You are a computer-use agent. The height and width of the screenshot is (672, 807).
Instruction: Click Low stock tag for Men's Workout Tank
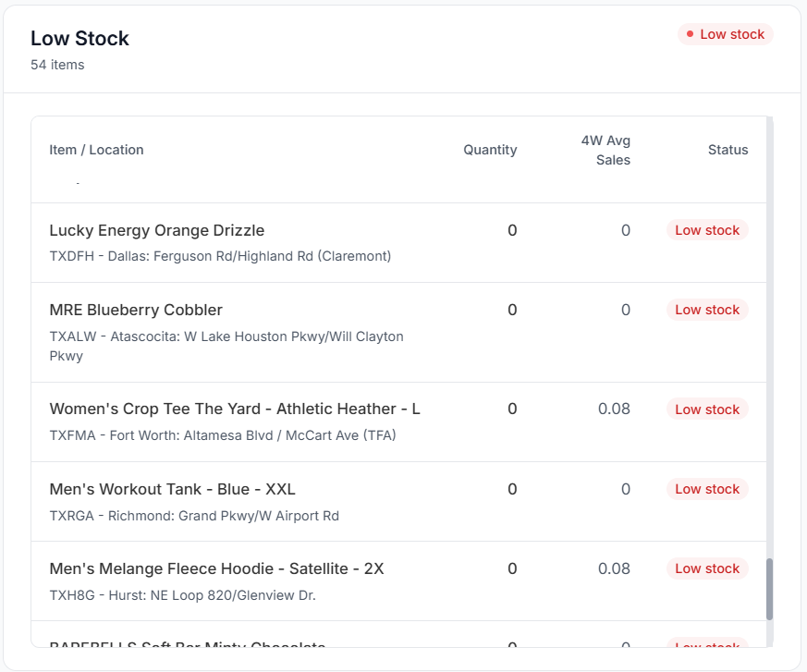pyautogui.click(x=707, y=489)
